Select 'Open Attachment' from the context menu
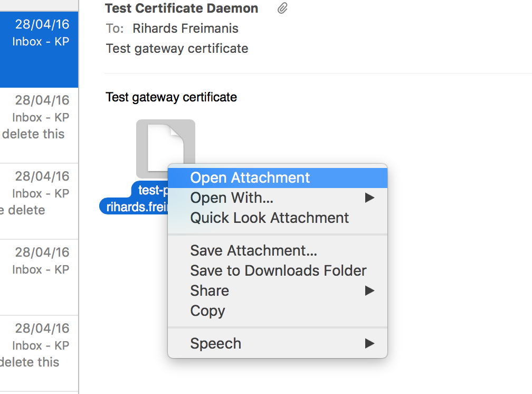This screenshot has height=394, width=532. pyautogui.click(x=250, y=177)
